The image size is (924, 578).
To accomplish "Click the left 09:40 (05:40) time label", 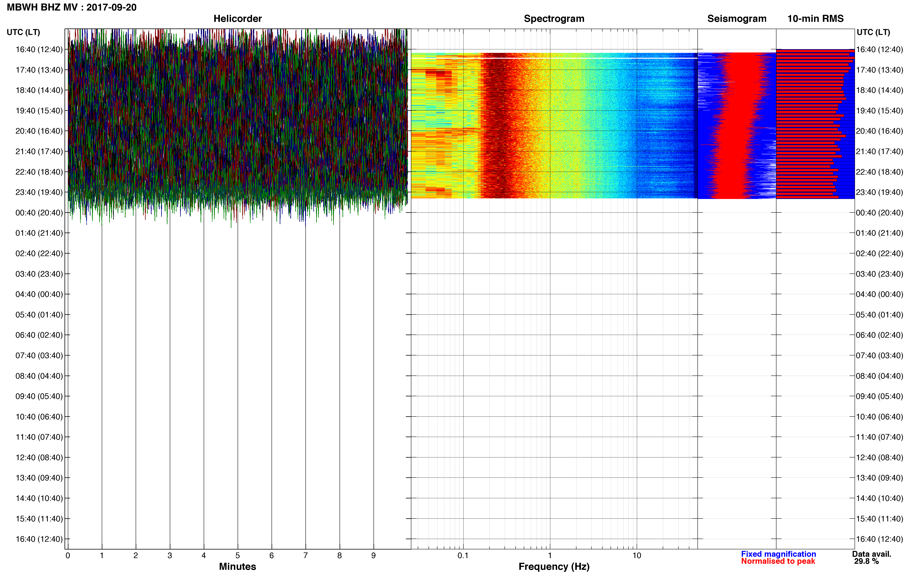I will click(39, 396).
